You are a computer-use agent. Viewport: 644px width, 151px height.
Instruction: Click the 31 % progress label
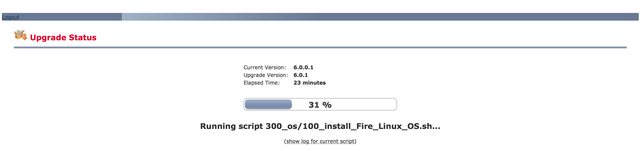coord(320,105)
